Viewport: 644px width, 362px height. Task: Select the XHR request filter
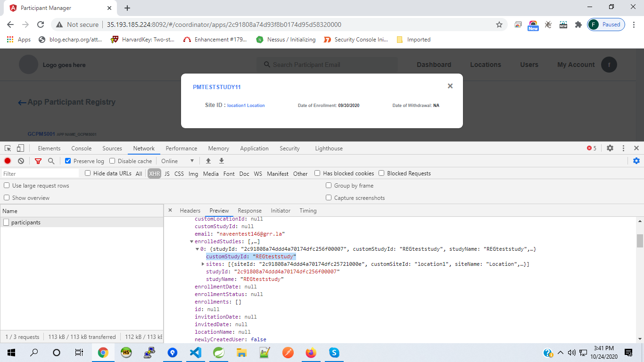pyautogui.click(x=154, y=173)
